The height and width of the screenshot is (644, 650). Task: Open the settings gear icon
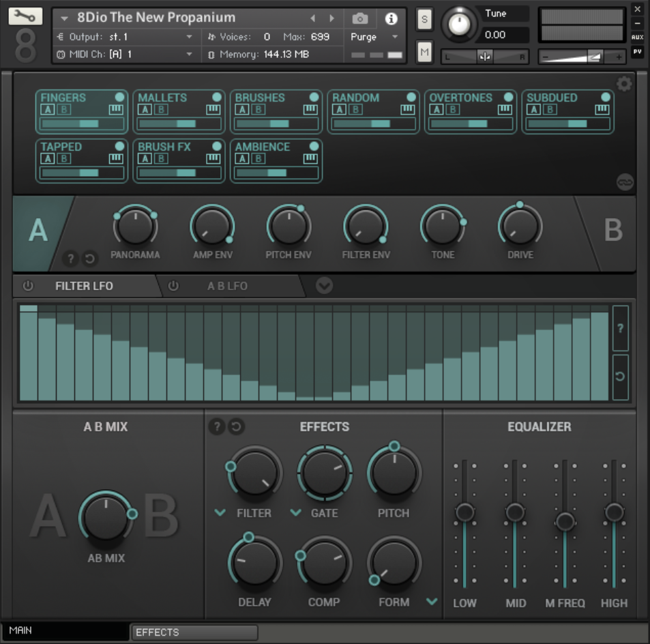click(x=624, y=84)
